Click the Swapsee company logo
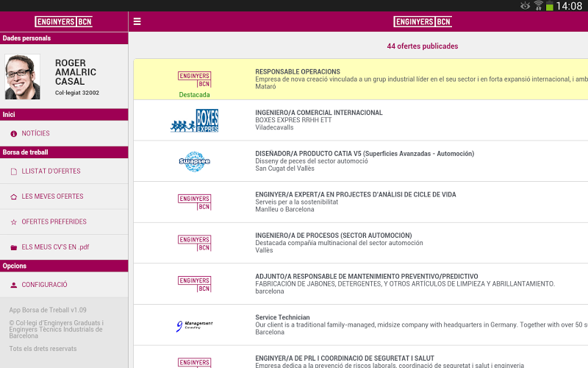This screenshot has width=588, height=368. click(x=194, y=161)
